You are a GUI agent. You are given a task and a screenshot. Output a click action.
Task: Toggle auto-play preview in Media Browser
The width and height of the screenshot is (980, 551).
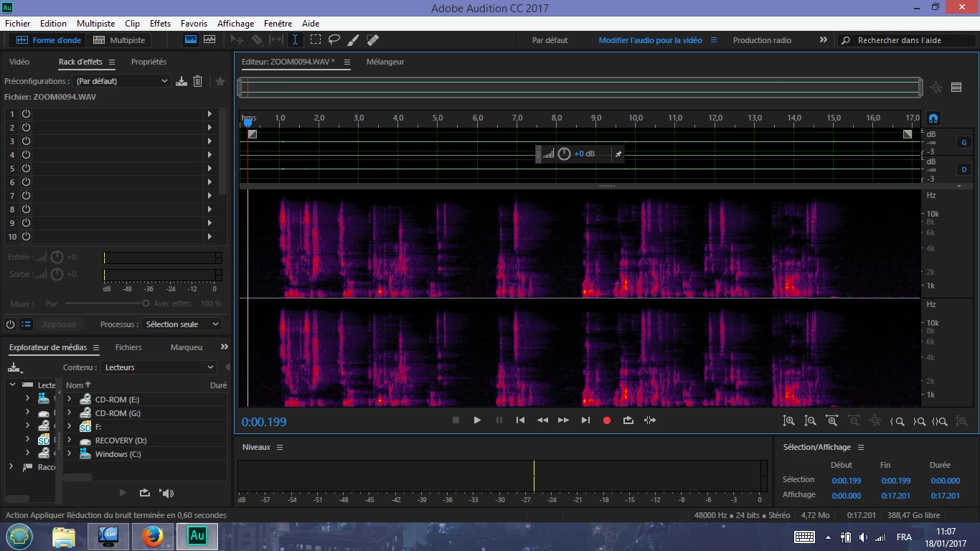tap(167, 493)
